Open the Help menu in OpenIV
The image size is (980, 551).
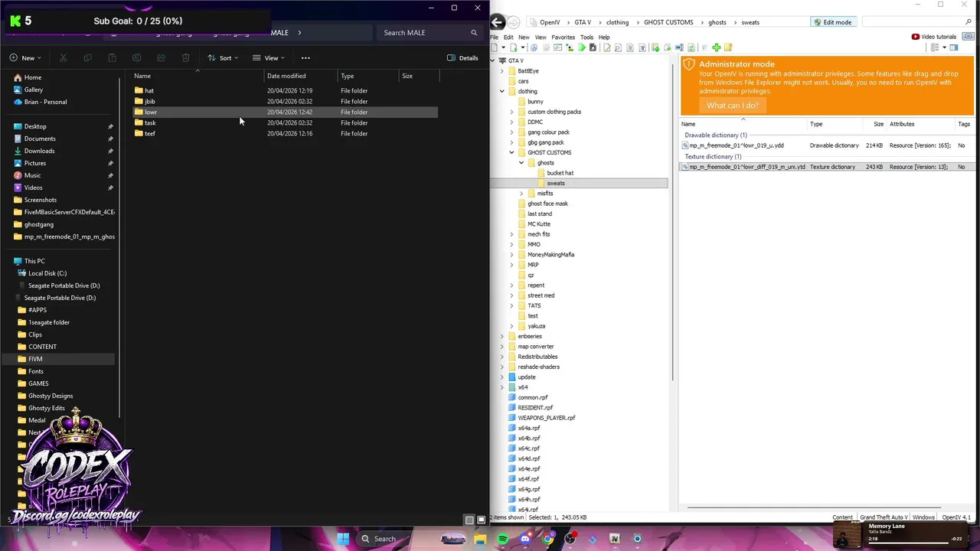[604, 37]
